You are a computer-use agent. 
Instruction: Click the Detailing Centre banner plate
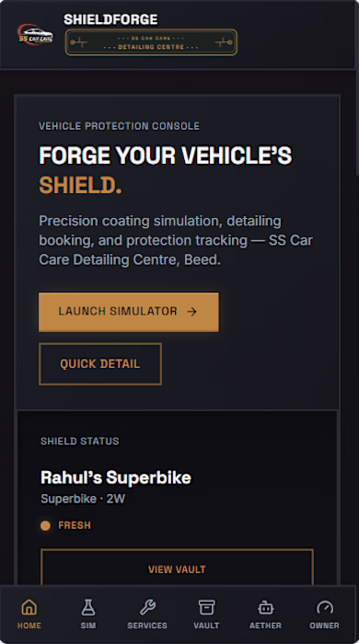[x=151, y=42]
